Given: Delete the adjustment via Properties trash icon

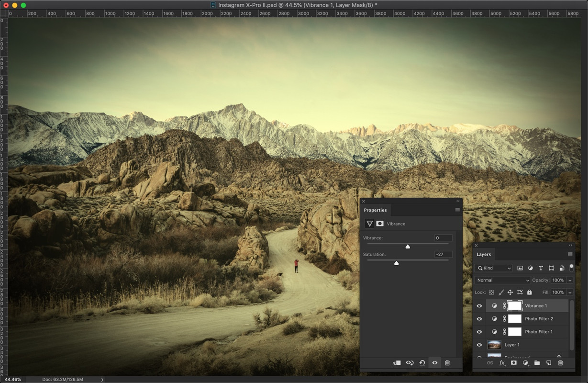Looking at the screenshot, I should [x=447, y=363].
